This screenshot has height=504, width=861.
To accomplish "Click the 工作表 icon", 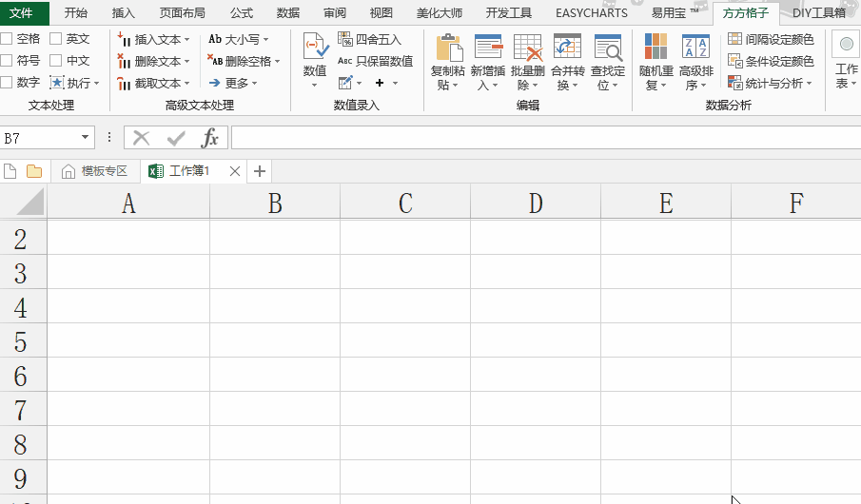I will point(846,44).
